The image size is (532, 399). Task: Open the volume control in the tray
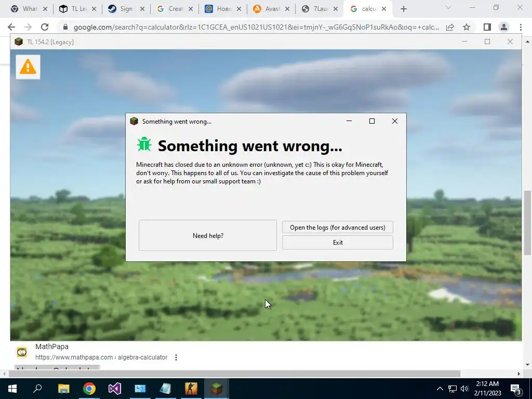point(464,389)
